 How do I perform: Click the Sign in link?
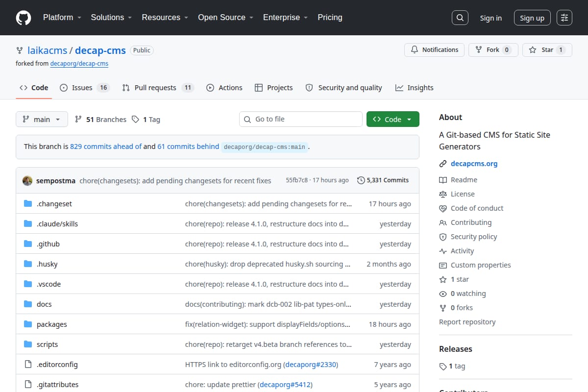pyautogui.click(x=491, y=18)
